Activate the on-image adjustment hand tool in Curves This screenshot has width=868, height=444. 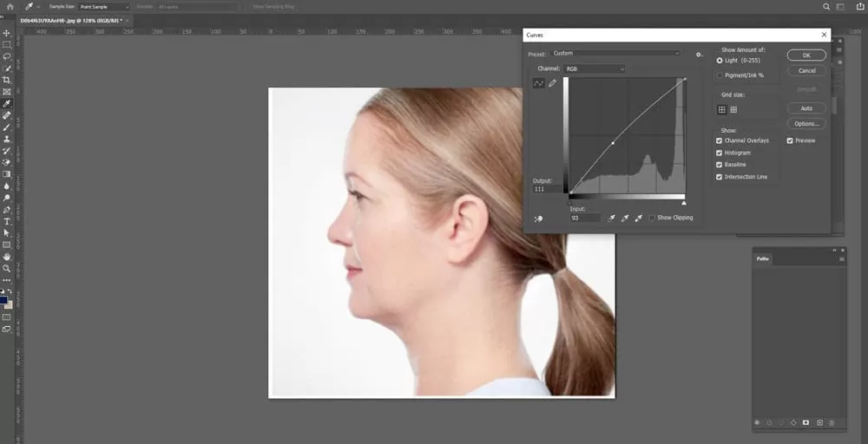[539, 219]
